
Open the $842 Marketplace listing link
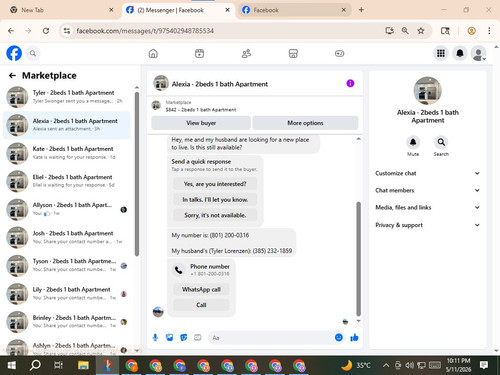[x=201, y=110]
